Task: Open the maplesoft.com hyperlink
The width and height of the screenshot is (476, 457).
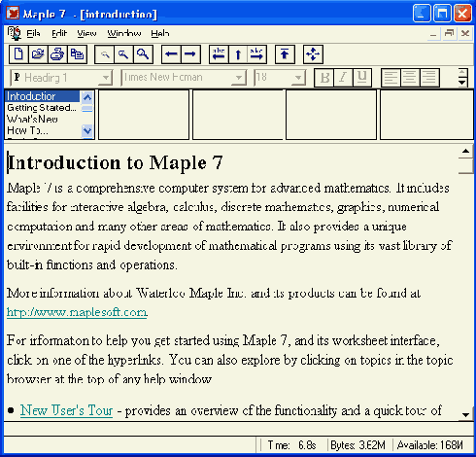Action: coord(77,312)
